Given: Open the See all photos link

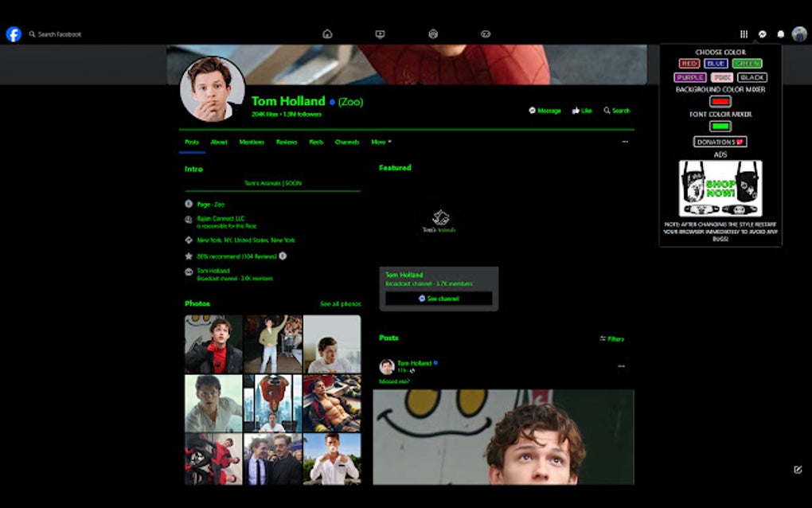Looking at the screenshot, I should (340, 304).
